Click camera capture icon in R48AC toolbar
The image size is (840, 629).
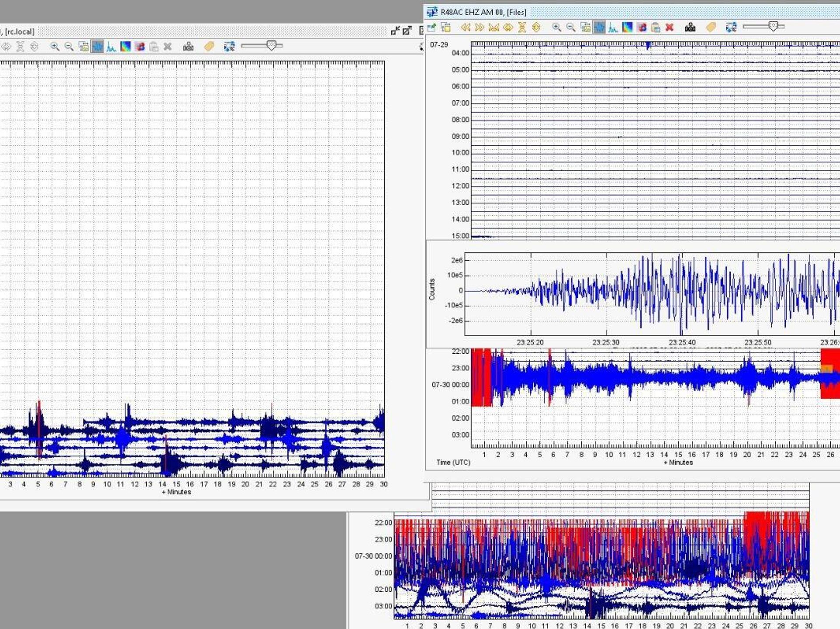pyautogui.click(x=690, y=28)
